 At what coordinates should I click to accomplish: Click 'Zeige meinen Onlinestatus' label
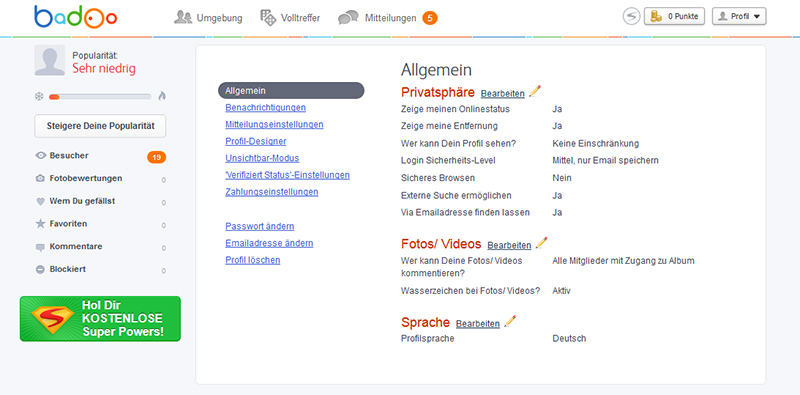(456, 109)
